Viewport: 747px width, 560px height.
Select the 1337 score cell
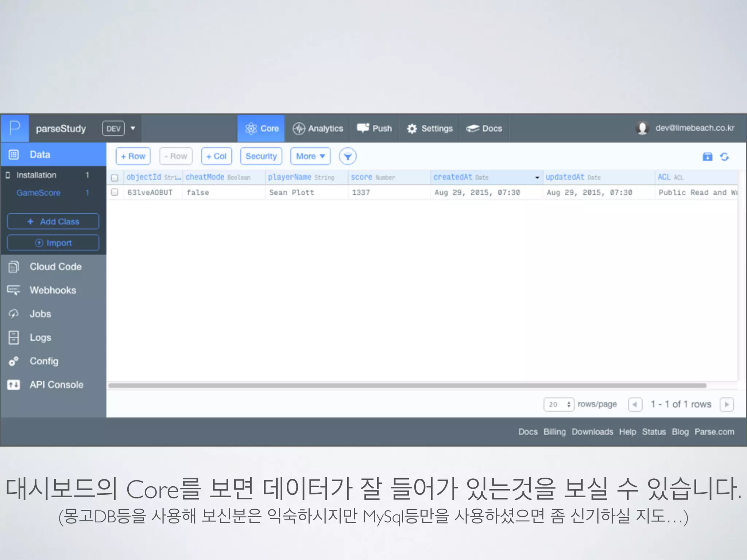click(x=389, y=192)
